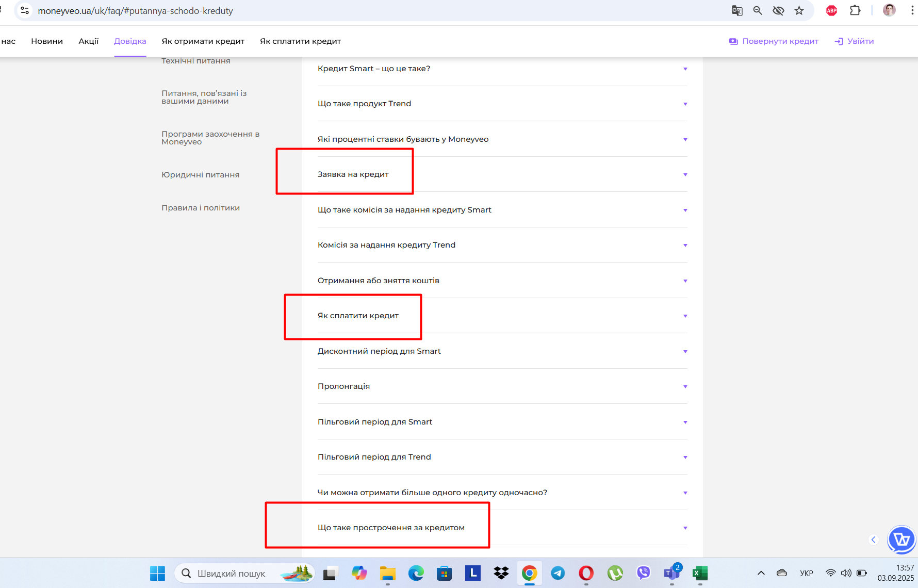This screenshot has width=918, height=588.
Task: Open volume speaker tray icon
Action: pyautogui.click(x=846, y=573)
